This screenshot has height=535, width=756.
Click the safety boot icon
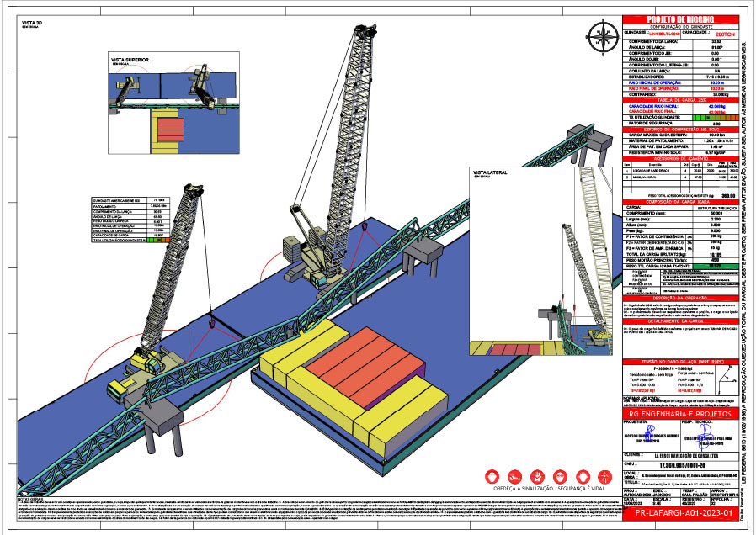click(x=514, y=477)
